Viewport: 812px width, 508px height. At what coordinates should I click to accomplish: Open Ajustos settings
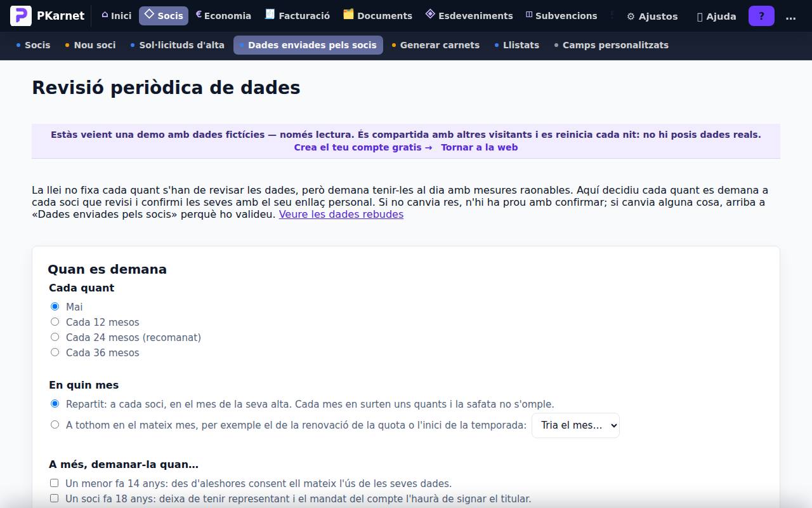pos(652,17)
